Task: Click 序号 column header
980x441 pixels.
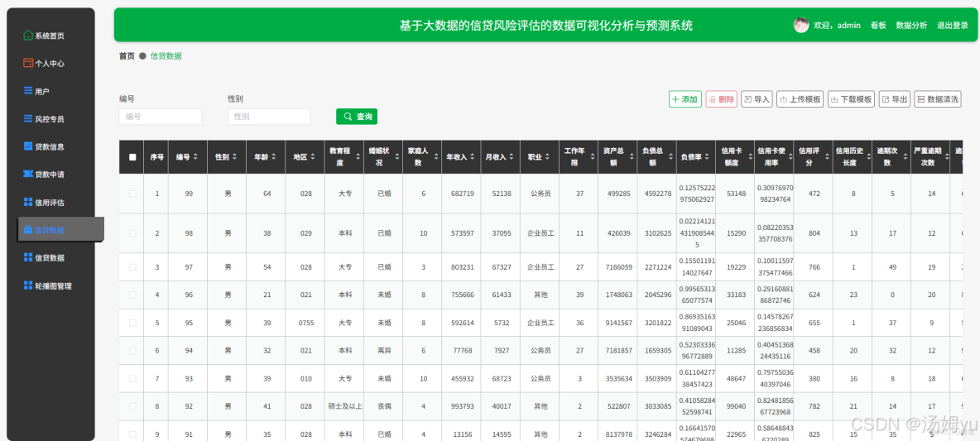Action: [157, 157]
